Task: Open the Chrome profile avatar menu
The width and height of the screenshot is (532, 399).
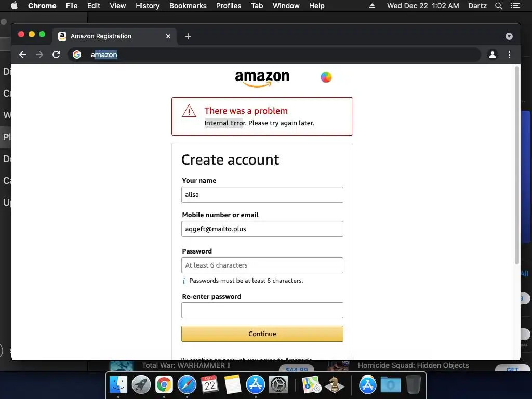Action: click(493, 55)
